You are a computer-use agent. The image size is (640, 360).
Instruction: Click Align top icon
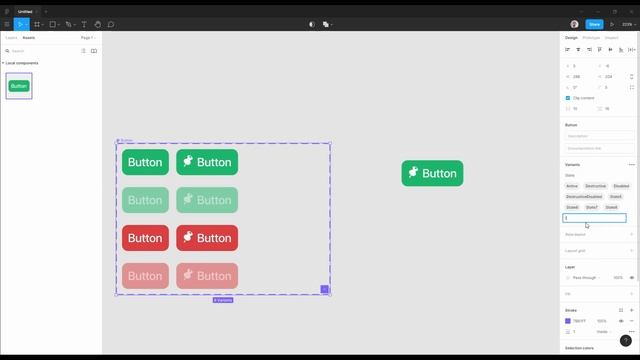[600, 49]
